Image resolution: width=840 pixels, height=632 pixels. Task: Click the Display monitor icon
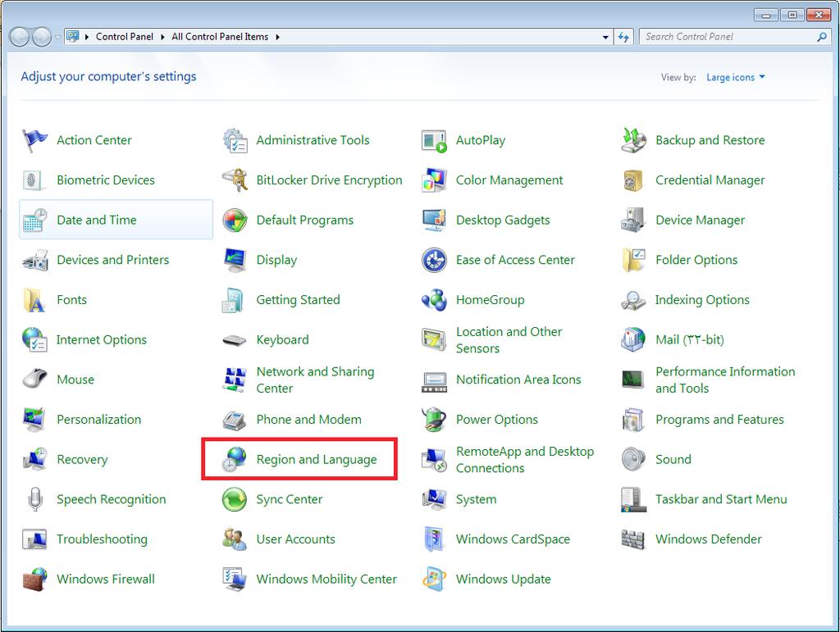235,260
